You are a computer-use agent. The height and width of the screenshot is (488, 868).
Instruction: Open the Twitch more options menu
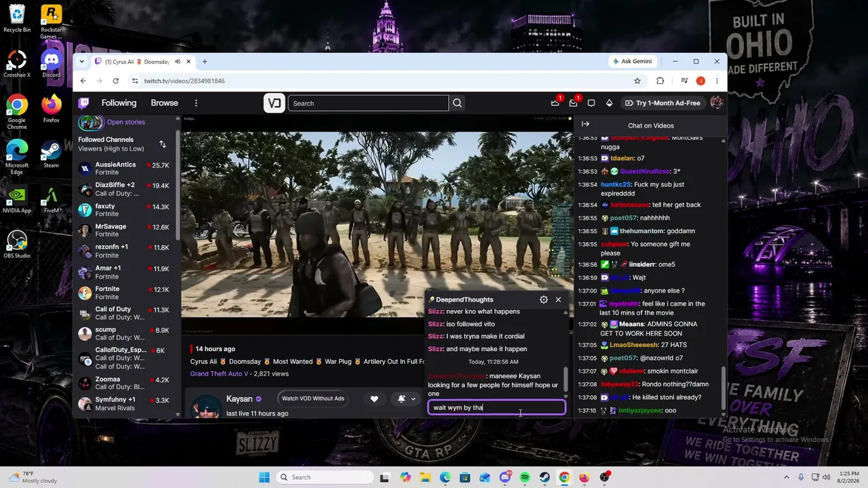[196, 103]
